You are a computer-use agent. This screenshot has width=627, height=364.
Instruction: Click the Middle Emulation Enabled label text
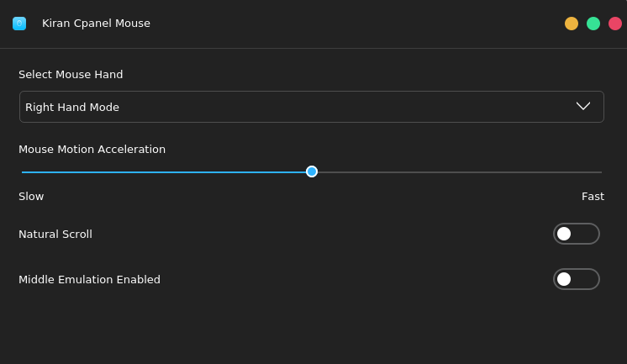[x=89, y=280]
